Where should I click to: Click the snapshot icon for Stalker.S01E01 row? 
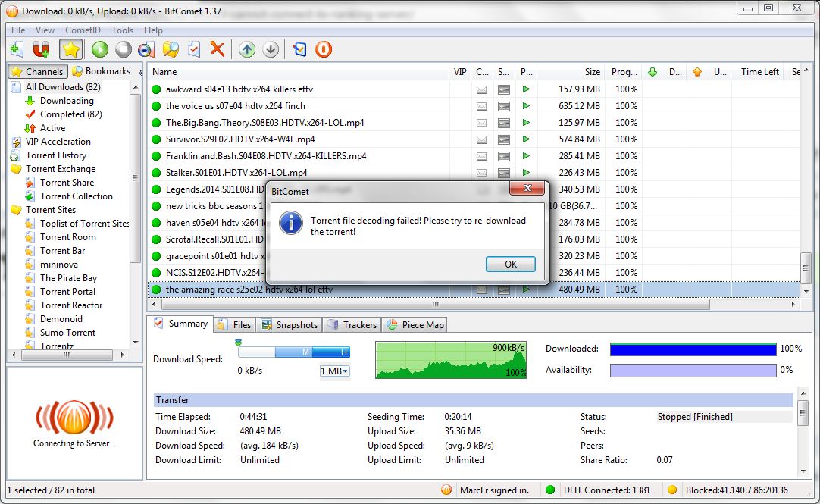point(504,173)
